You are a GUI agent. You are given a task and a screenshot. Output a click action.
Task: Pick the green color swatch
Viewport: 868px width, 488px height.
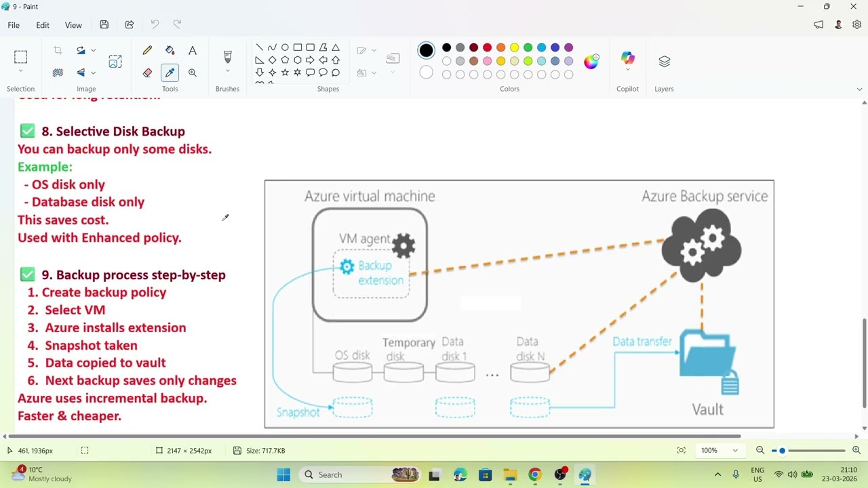pyautogui.click(x=528, y=47)
